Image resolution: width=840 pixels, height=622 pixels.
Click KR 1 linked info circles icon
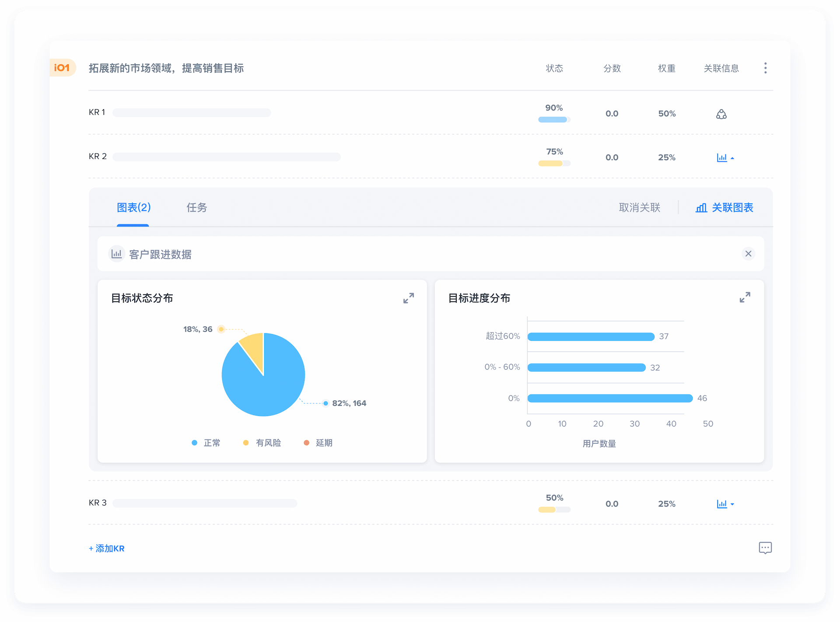pos(721,114)
